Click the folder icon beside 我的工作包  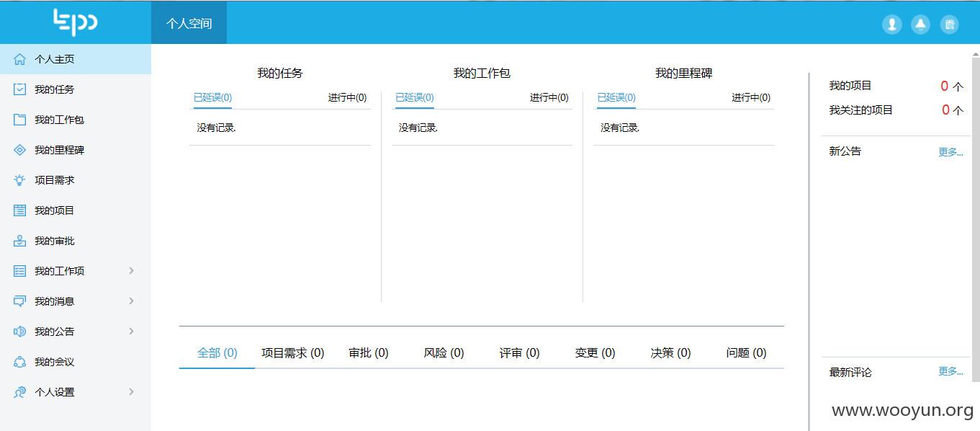click(x=20, y=120)
